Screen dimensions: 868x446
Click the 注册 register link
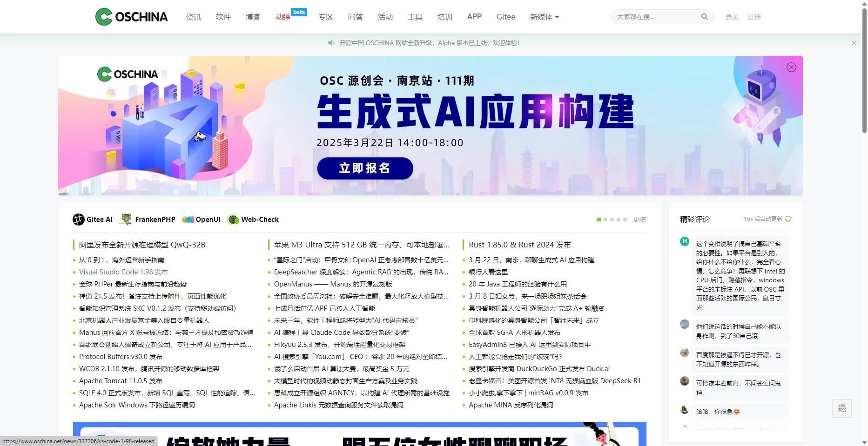click(754, 17)
